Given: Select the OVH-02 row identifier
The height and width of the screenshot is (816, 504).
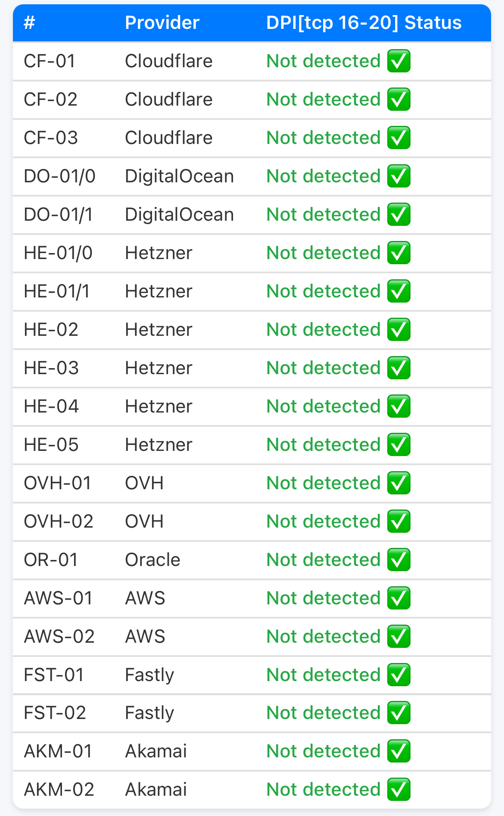Looking at the screenshot, I should pyautogui.click(x=59, y=522).
